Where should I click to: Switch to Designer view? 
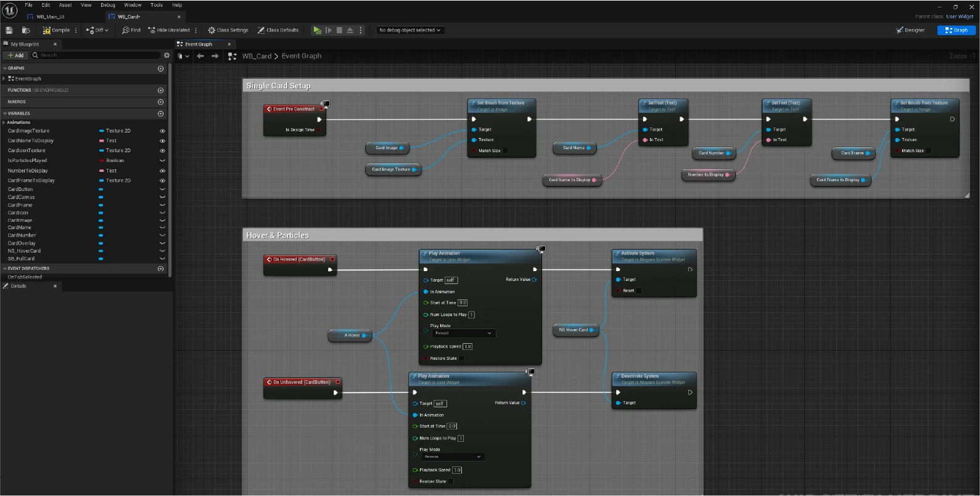910,30
